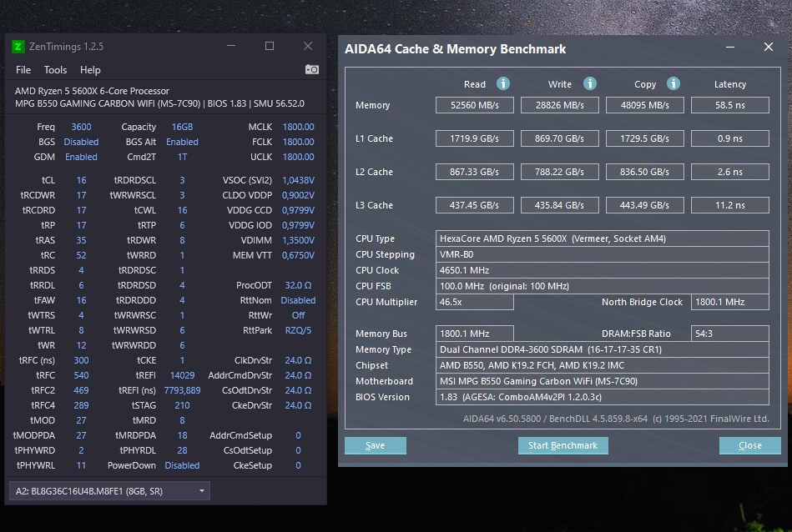Click the L1 Cache Write 869.70 GB/s field
This screenshot has height=532, width=792.
tap(560, 138)
